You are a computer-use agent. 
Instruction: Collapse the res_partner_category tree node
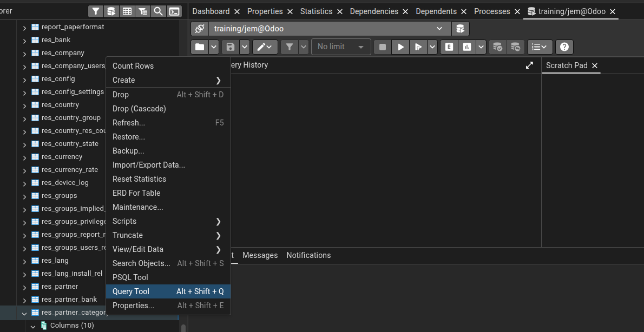coord(24,313)
